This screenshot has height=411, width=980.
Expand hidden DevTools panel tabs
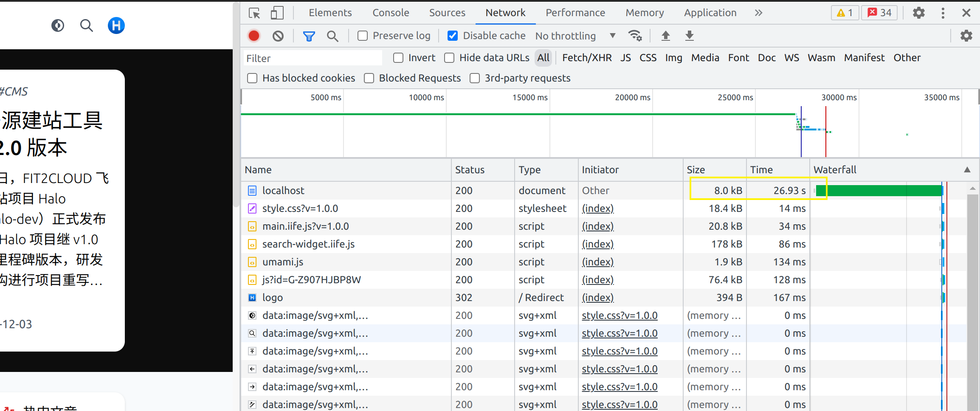(758, 13)
